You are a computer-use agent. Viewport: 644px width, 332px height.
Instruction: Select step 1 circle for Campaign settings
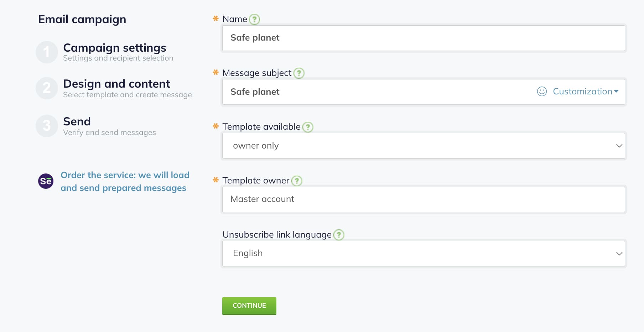[x=47, y=52]
